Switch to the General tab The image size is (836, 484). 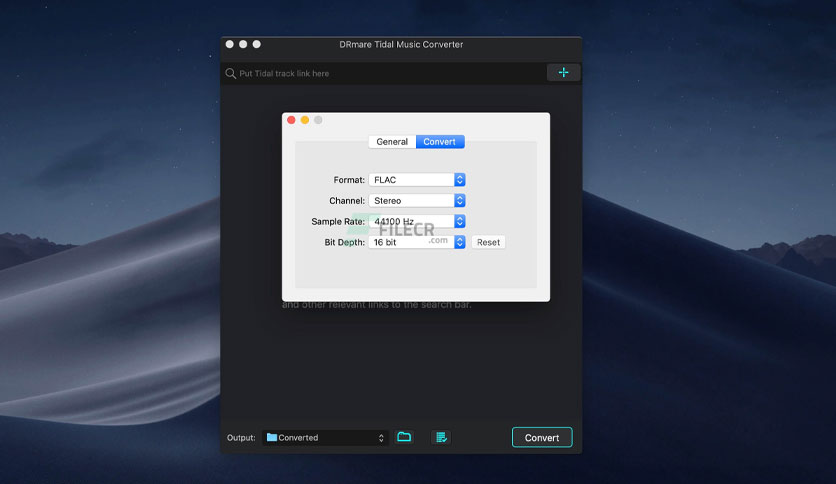click(x=392, y=142)
